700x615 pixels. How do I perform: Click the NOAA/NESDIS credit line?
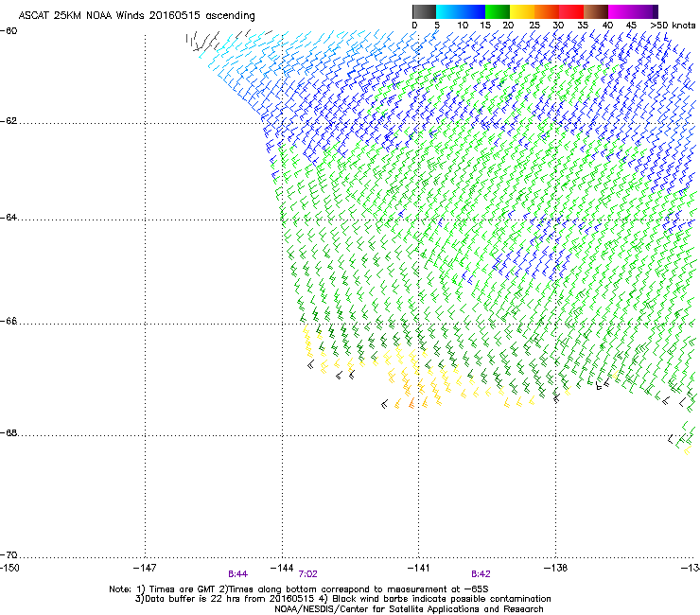click(409, 609)
